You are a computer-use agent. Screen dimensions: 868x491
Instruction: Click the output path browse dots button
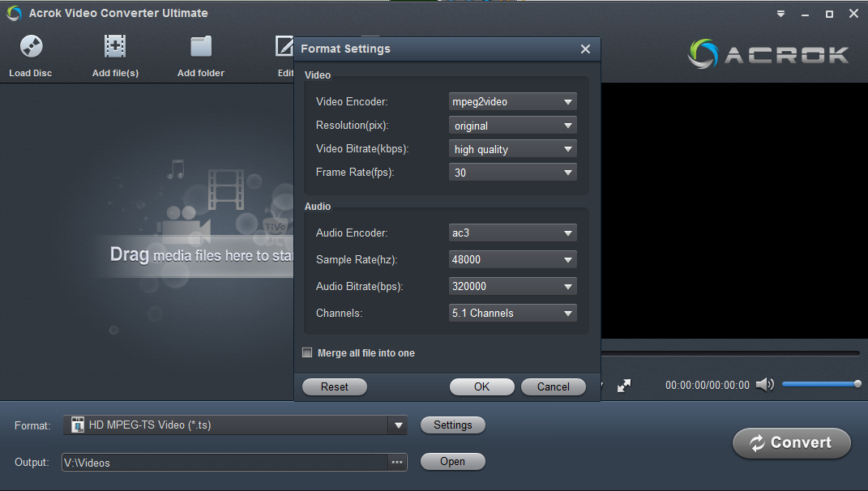[397, 462]
